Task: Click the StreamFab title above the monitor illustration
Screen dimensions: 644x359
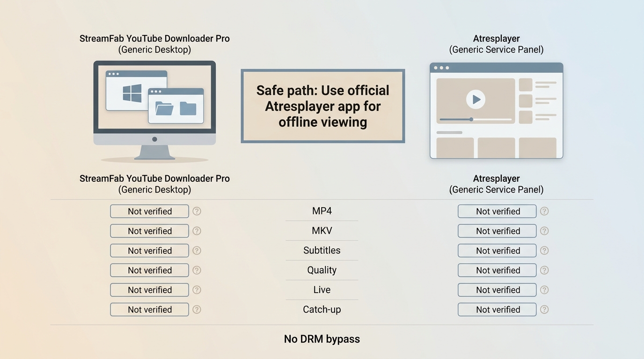Action: click(154, 44)
